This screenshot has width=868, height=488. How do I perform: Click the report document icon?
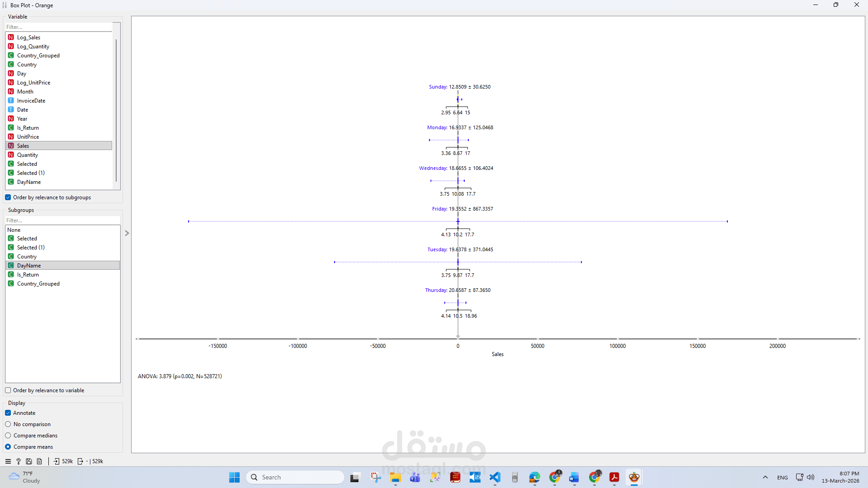(x=39, y=461)
